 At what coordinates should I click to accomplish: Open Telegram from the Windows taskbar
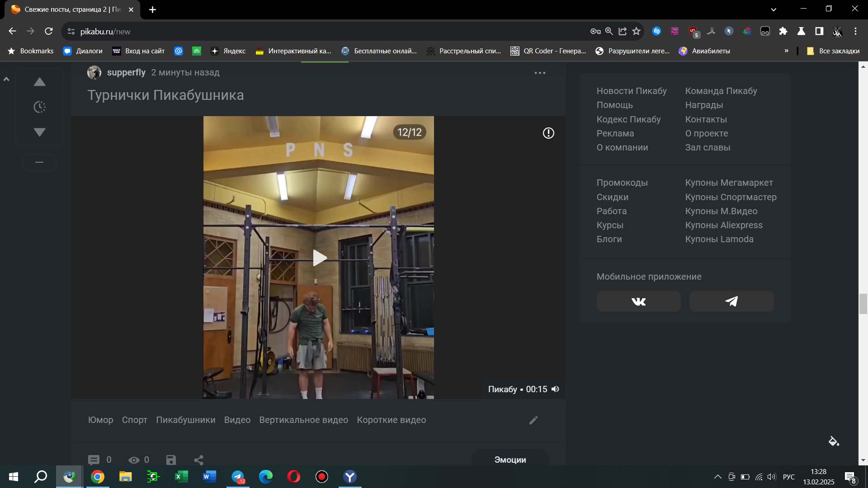tap(238, 477)
